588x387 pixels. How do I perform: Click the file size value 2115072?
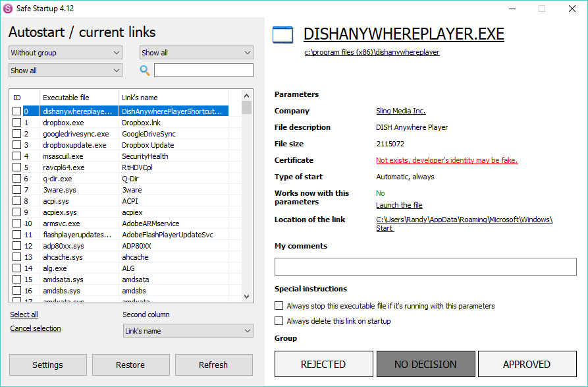point(390,144)
